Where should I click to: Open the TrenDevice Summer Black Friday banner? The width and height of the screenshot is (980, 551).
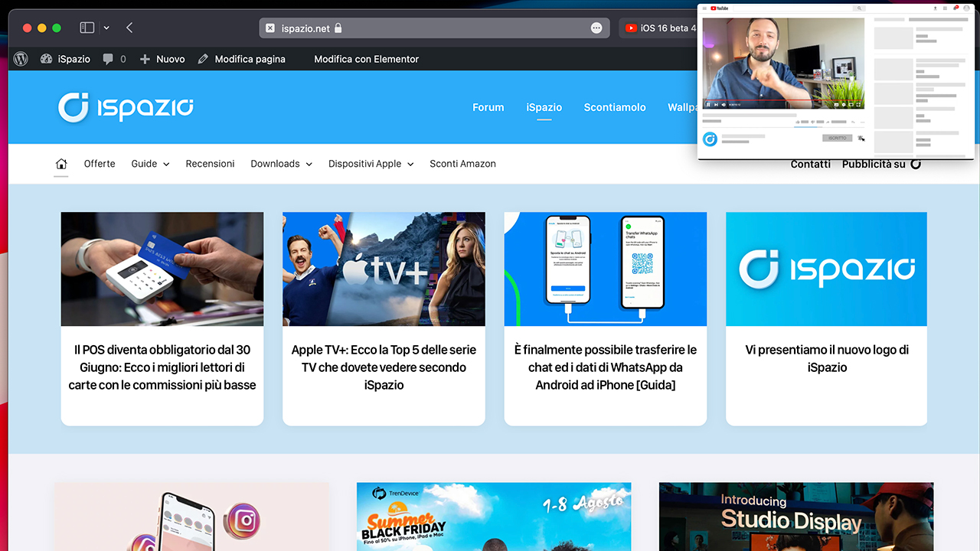click(x=494, y=517)
